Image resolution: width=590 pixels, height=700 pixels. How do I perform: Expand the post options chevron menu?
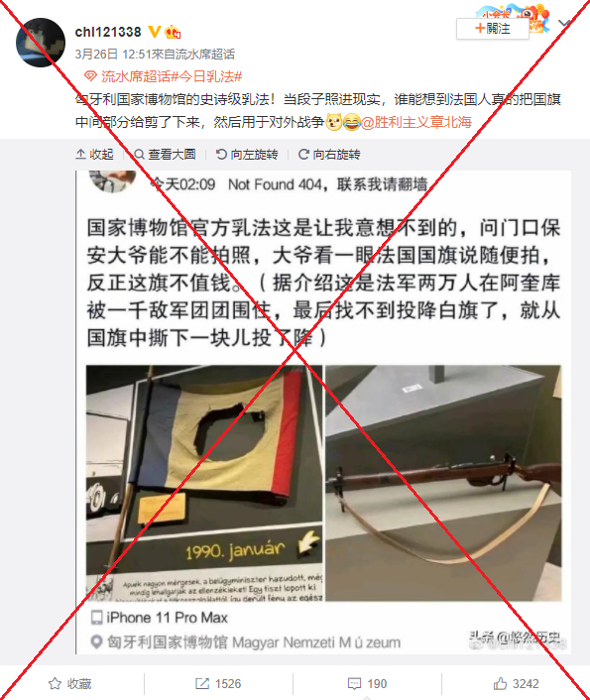tap(565, 23)
